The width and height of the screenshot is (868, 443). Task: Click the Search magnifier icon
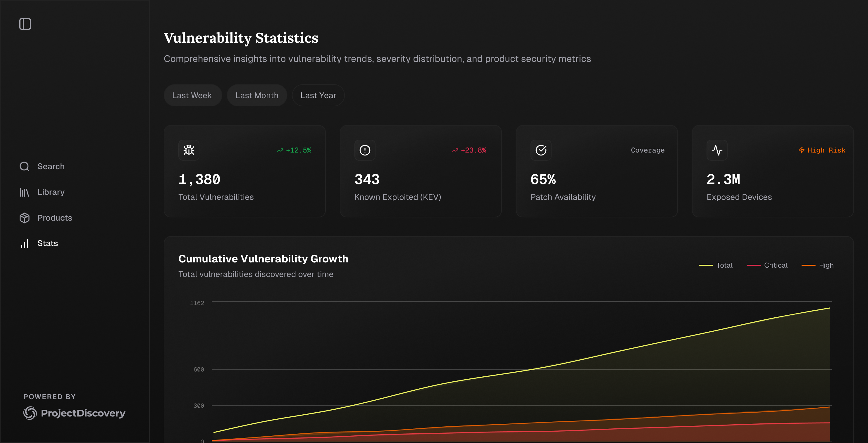[x=24, y=166]
